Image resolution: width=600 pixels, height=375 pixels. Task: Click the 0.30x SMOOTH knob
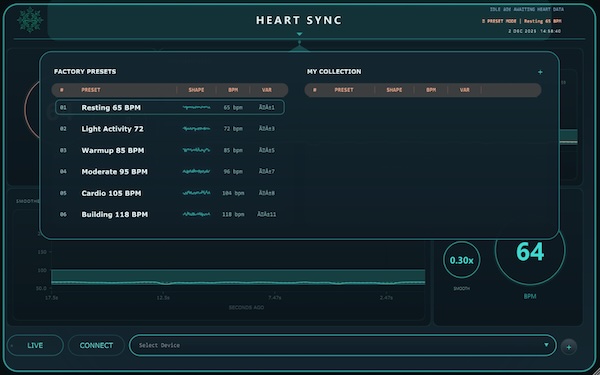click(x=461, y=260)
